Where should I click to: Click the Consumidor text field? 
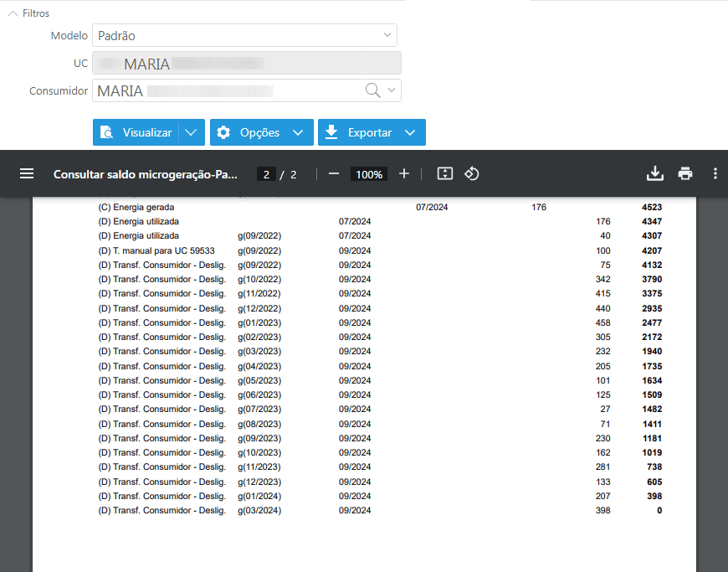(x=226, y=90)
